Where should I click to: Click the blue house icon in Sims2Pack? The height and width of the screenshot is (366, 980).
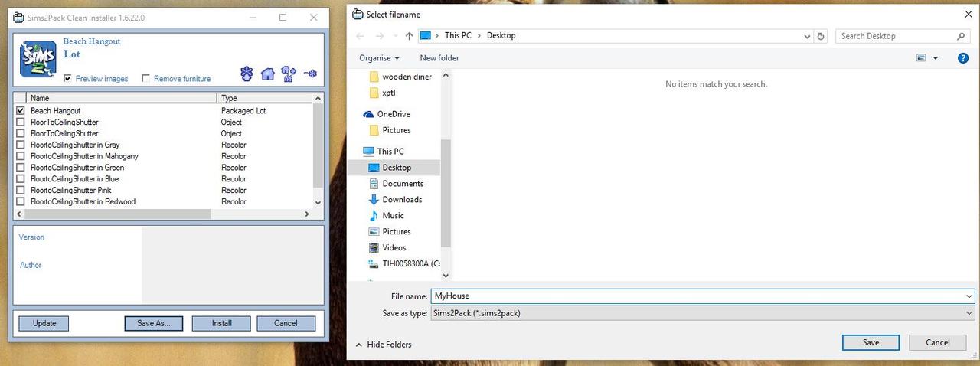click(x=267, y=74)
